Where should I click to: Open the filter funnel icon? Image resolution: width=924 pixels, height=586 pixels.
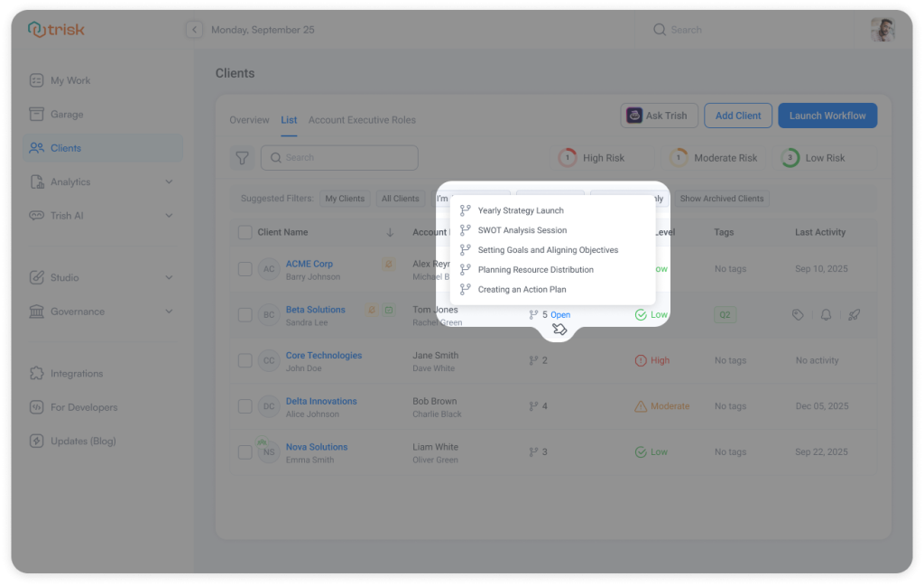click(242, 157)
